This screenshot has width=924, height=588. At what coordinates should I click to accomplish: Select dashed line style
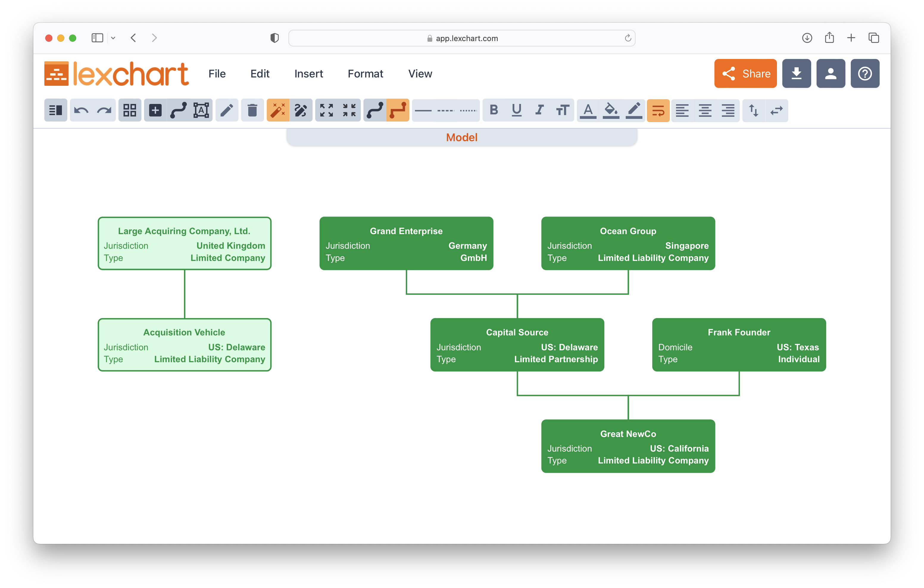[446, 111]
